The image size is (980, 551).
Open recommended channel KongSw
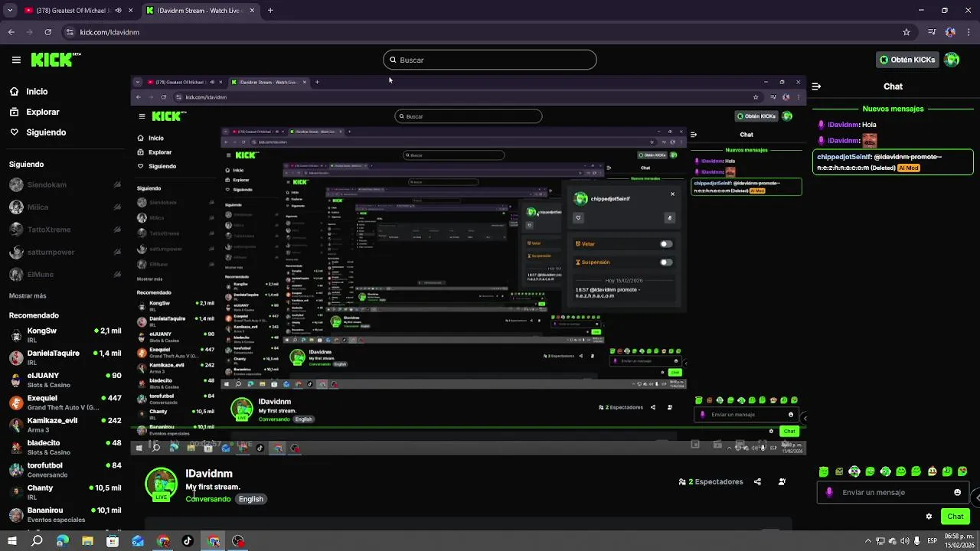click(65, 335)
